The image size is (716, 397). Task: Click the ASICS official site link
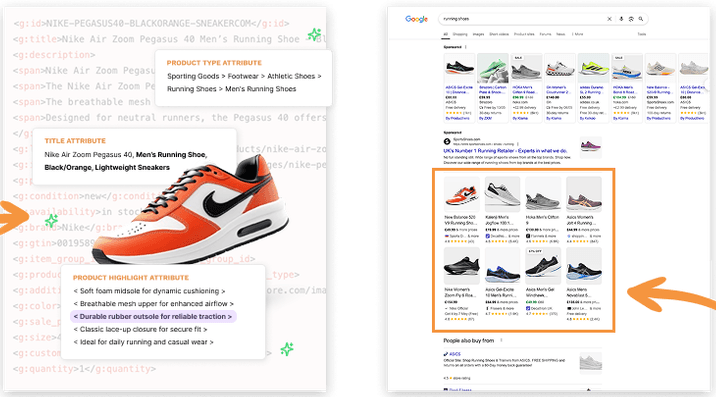point(454,354)
